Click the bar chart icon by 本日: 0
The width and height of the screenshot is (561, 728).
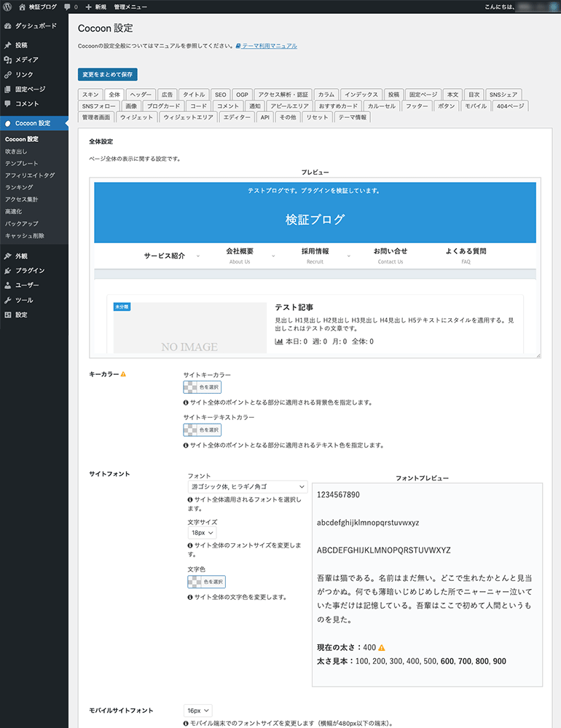pos(279,341)
